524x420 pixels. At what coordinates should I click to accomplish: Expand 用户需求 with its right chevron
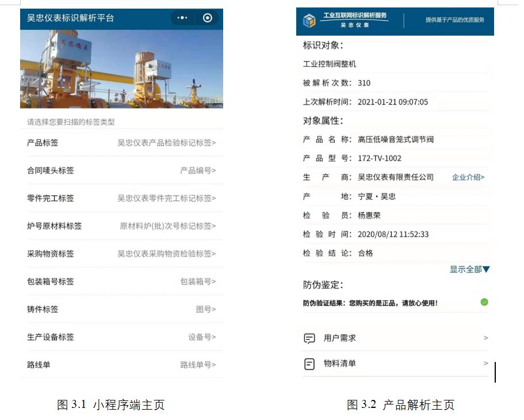(485, 338)
